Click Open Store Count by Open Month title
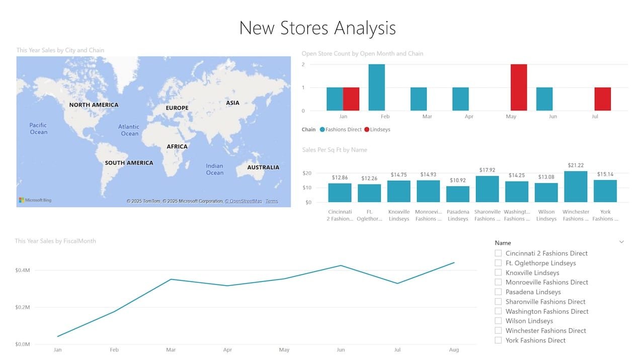The height and width of the screenshot is (361, 644). (x=362, y=53)
